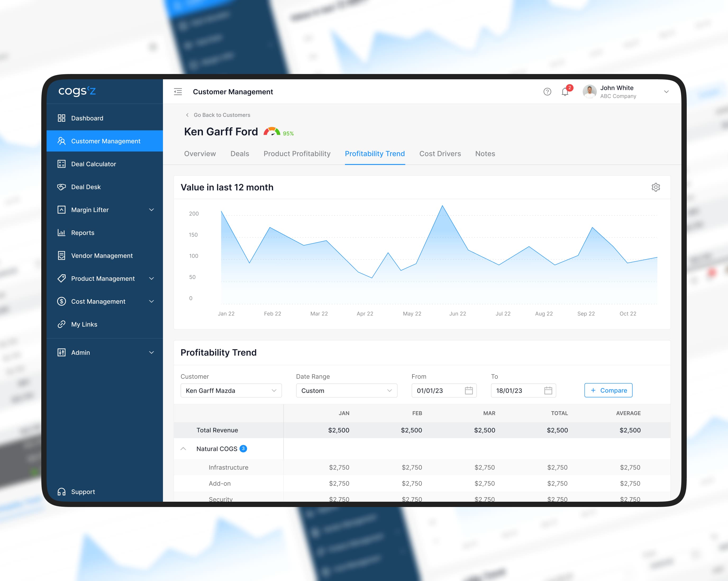Open Dashboard in the sidebar

point(105,118)
